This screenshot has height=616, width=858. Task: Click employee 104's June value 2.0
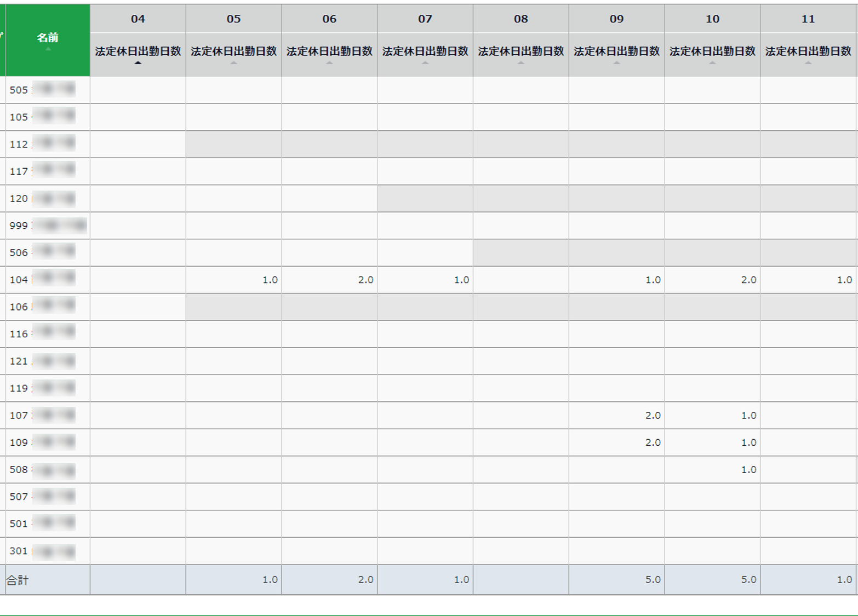point(329,280)
